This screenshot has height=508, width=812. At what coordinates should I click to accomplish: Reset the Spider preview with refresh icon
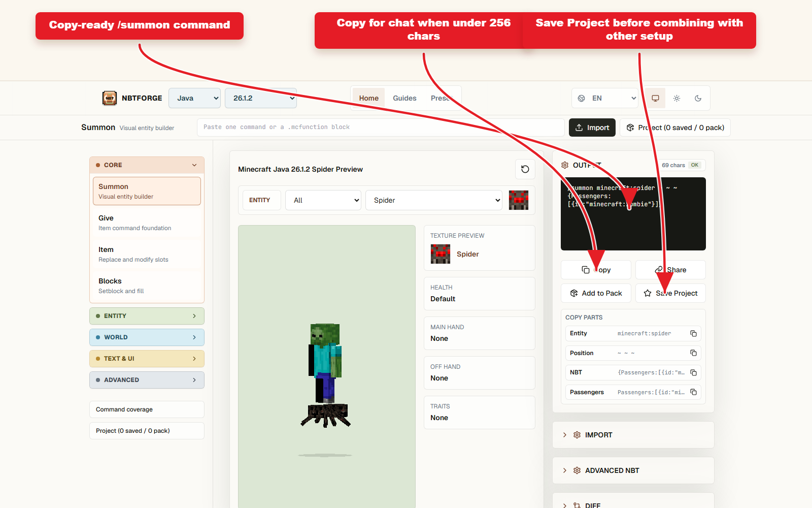pyautogui.click(x=525, y=169)
